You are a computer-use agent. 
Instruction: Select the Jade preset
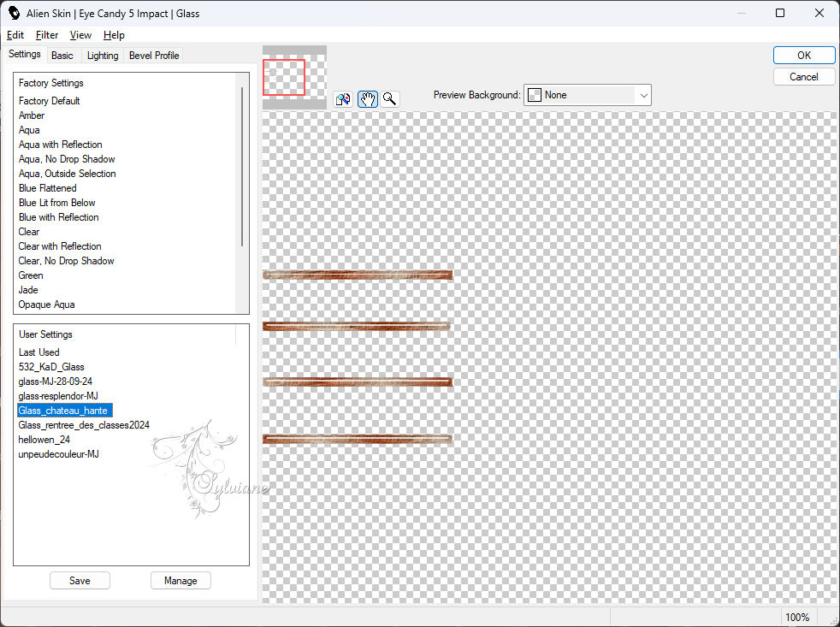pos(28,289)
